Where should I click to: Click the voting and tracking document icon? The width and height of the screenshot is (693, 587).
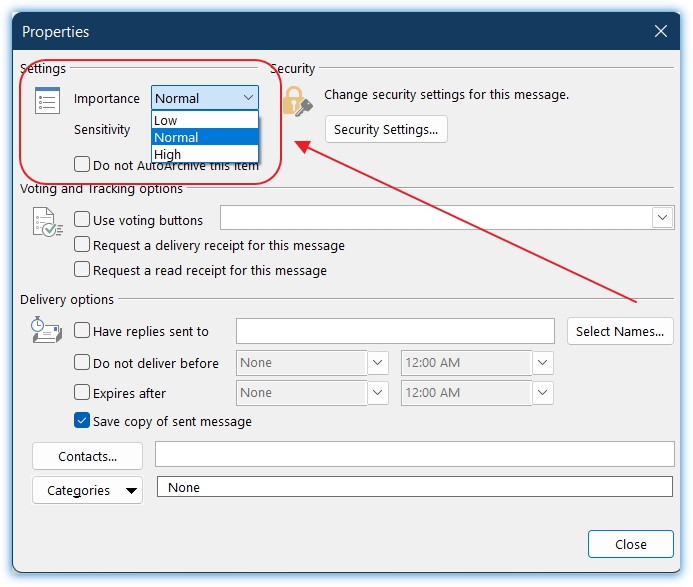[x=47, y=222]
